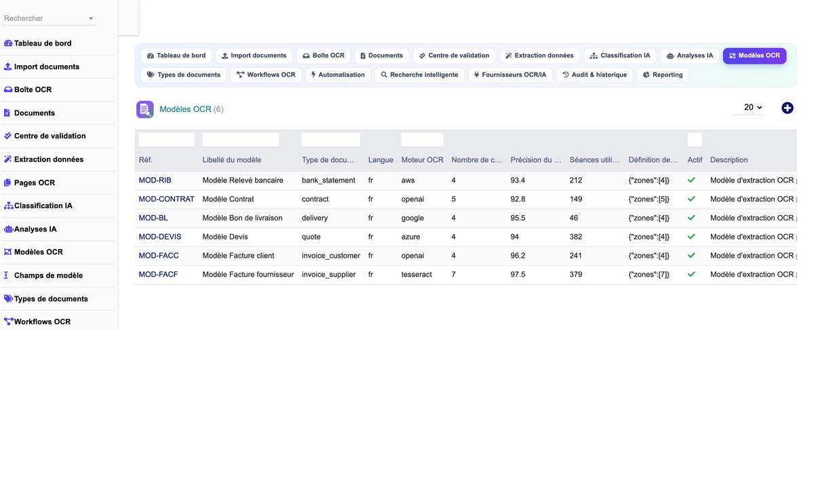Click the green active checkmark for MOD-RIB

tap(691, 180)
